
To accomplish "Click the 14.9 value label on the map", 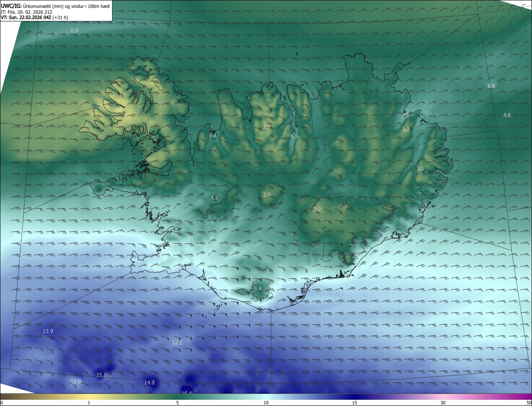I will pos(150,382).
